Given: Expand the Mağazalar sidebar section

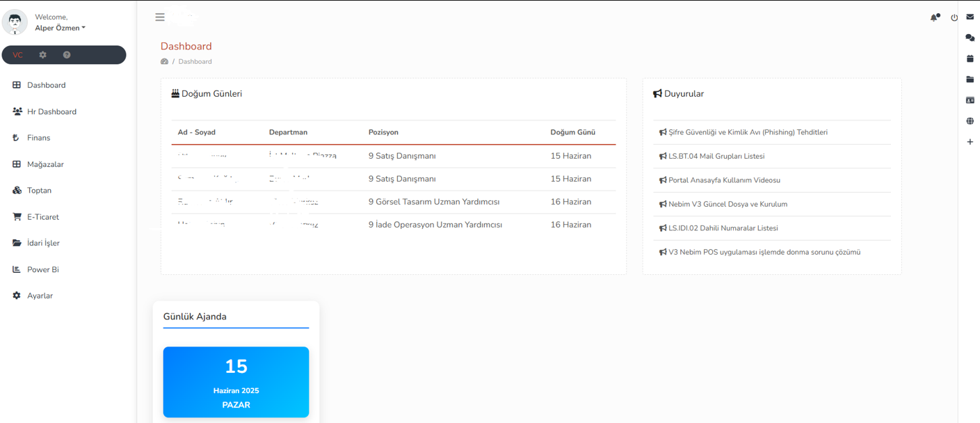Looking at the screenshot, I should 45,164.
